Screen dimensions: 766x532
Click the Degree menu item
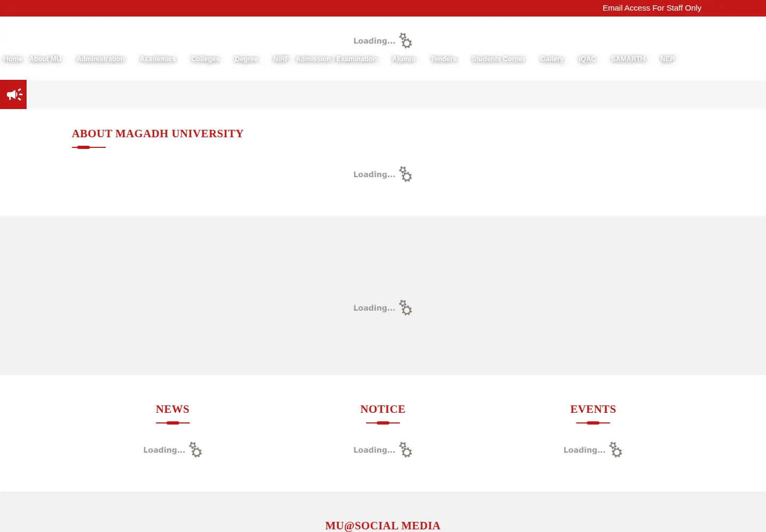click(246, 59)
